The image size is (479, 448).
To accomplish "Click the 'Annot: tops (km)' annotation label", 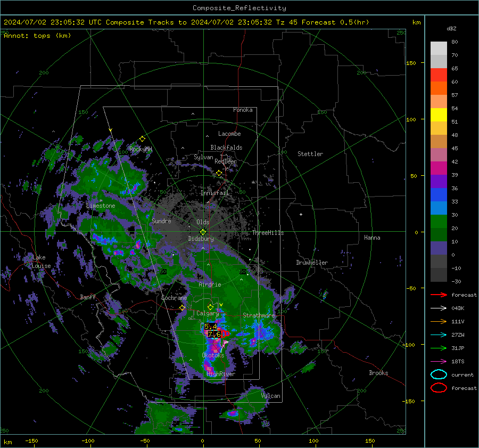I will [x=37, y=36].
